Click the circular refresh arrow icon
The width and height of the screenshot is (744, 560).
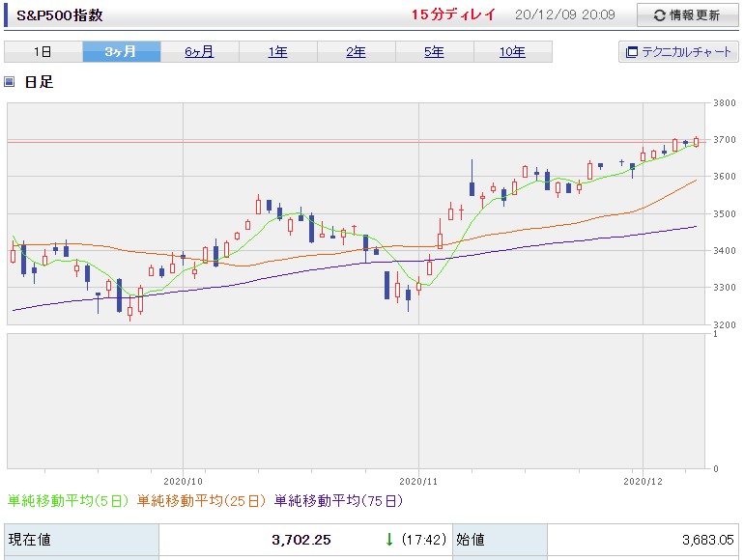pos(660,15)
